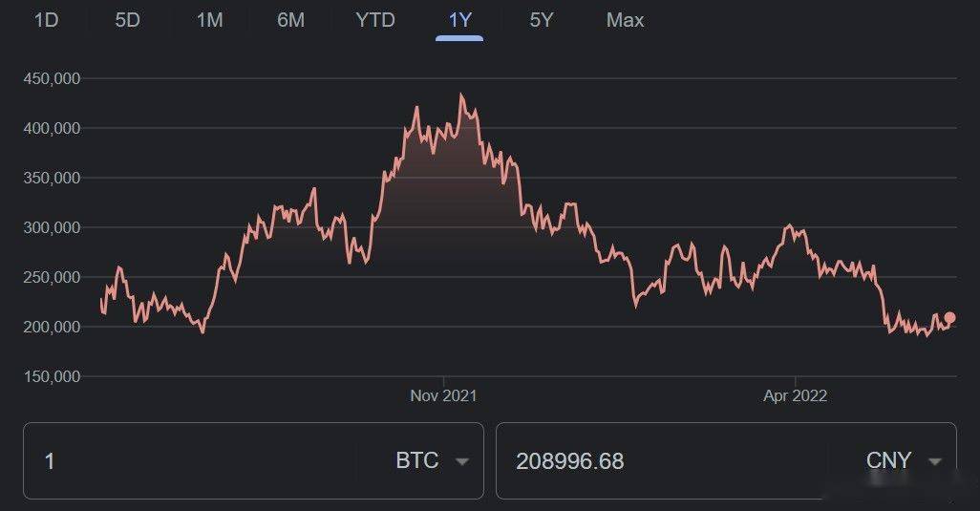Click the Nov 2021 axis label
This screenshot has height=511, width=980.
[x=443, y=395]
